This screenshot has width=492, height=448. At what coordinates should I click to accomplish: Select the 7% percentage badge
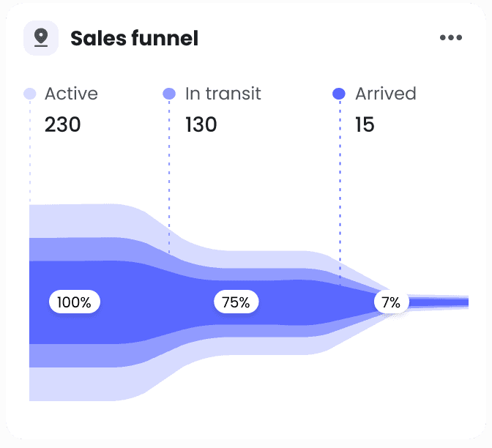391,302
